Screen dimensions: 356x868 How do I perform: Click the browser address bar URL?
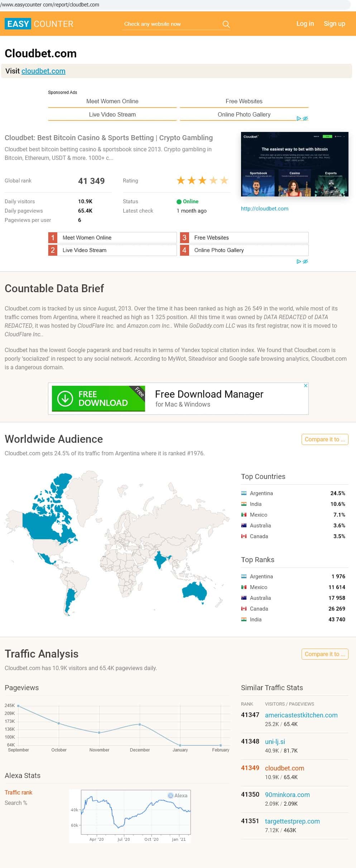pos(50,5)
